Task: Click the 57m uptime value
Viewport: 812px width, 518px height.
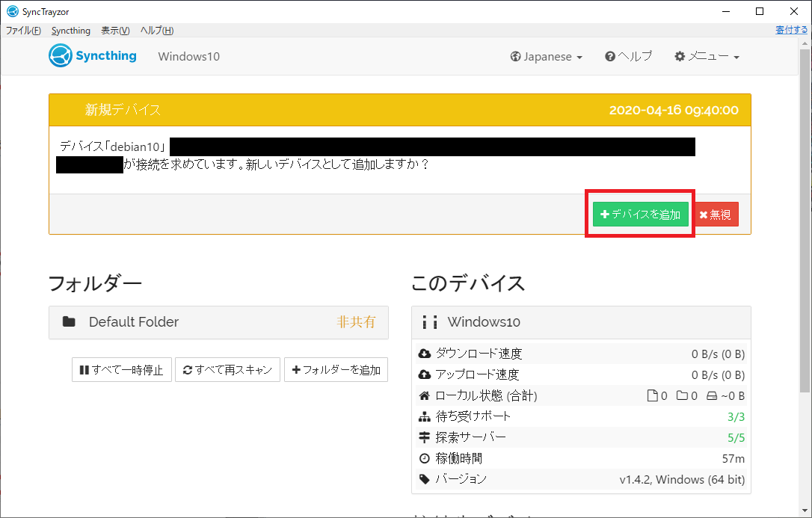Action: (733, 458)
